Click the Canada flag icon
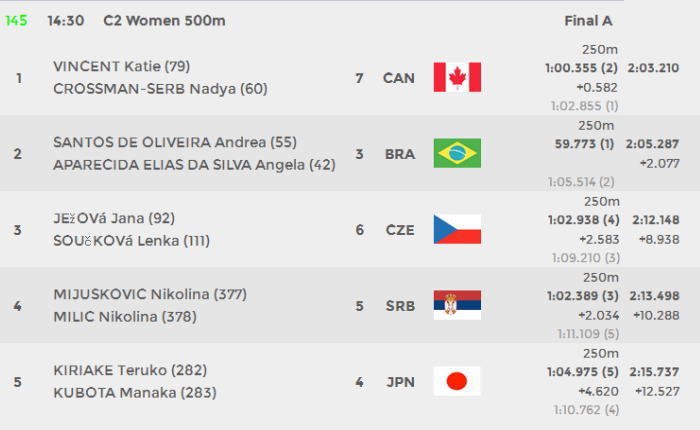Image resolution: width=700 pixels, height=430 pixels. click(457, 77)
